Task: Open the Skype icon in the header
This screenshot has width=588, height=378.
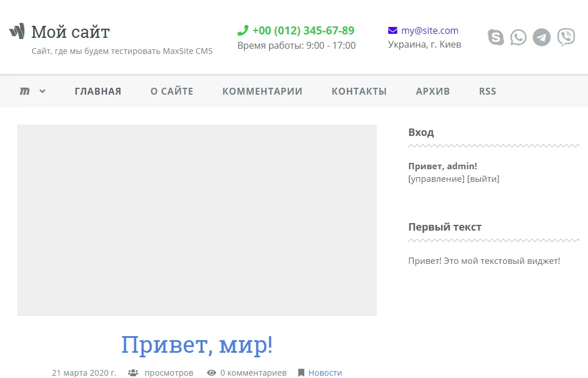Action: point(495,37)
